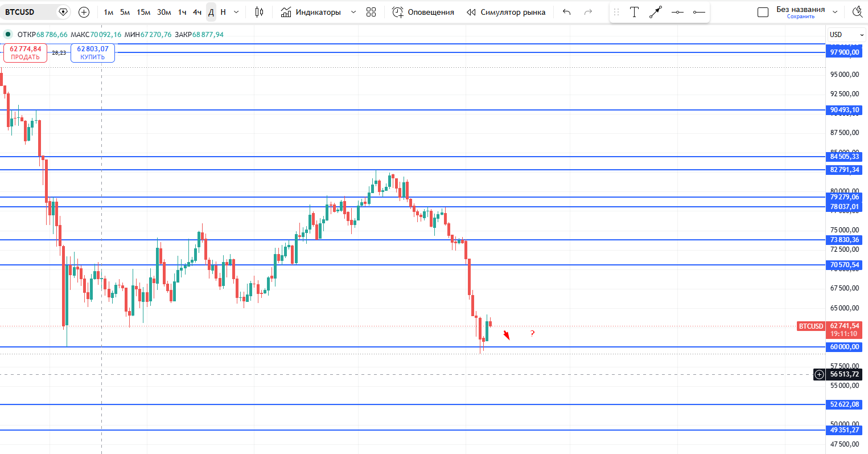Open Оповещения alerts
Screen dimensions: 868x454
[x=423, y=12]
